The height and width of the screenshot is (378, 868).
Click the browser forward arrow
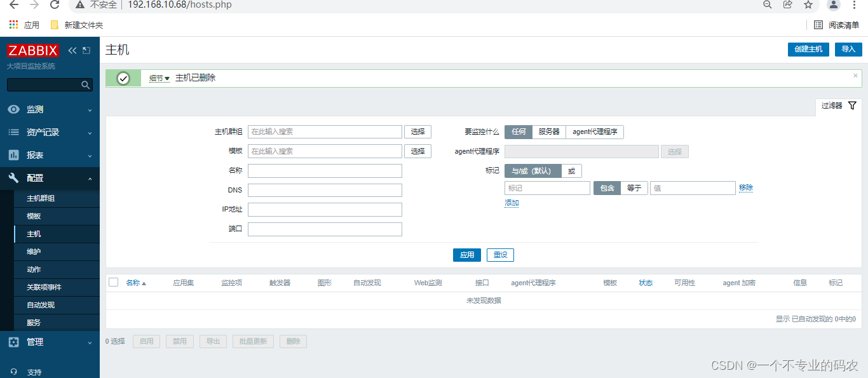pos(34,4)
